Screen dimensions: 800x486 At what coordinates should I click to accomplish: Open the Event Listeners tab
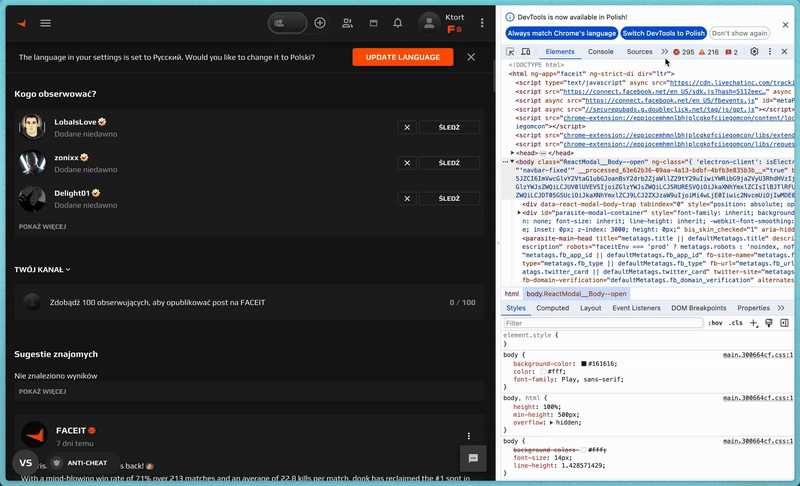[x=636, y=308]
